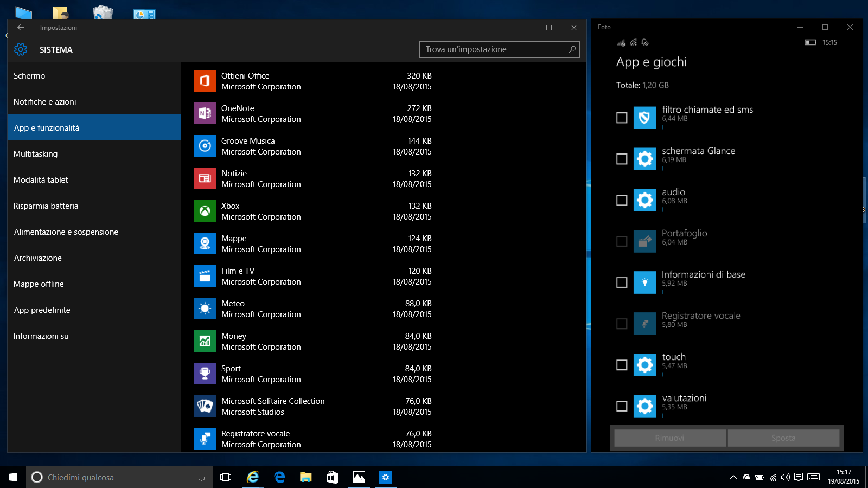This screenshot has height=488, width=868.
Task: Tick the Registratore vocale checkbox in Foto window
Action: click(622, 324)
